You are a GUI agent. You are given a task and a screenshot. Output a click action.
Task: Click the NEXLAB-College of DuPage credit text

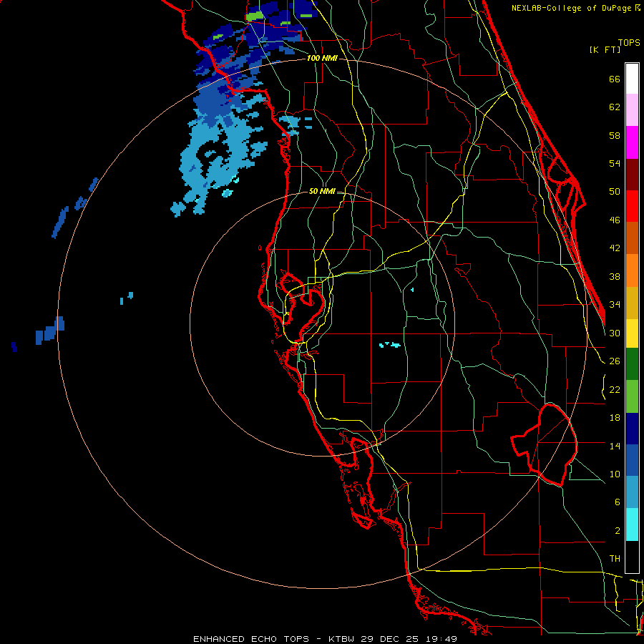pos(571,8)
